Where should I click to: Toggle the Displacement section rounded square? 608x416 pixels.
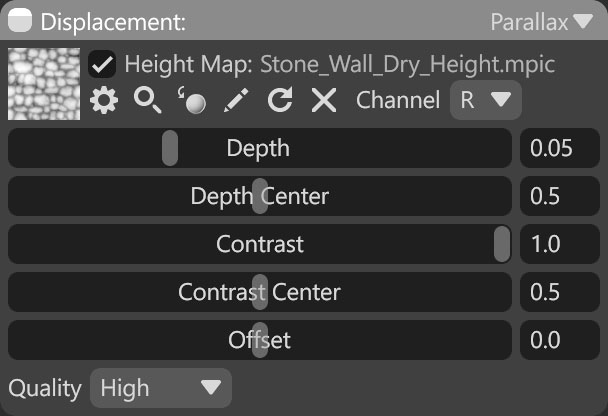20,20
